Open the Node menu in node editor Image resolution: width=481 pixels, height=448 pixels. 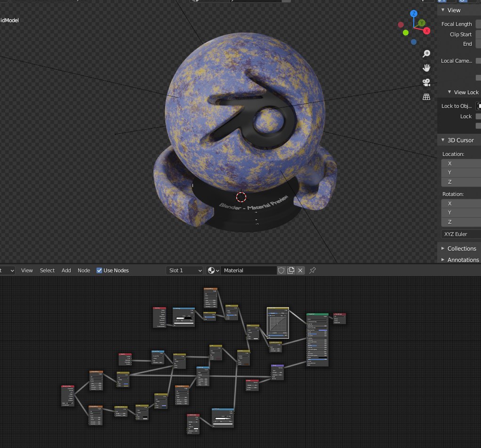pyautogui.click(x=84, y=270)
